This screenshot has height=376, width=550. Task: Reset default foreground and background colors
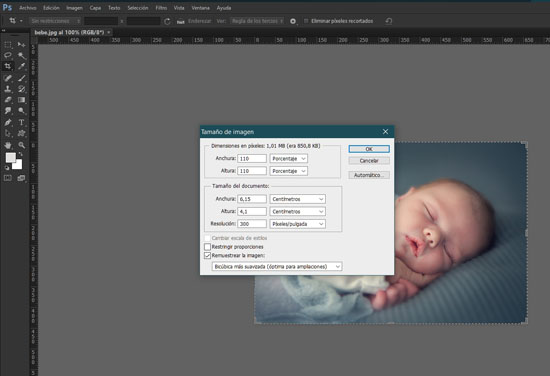tap(7, 168)
